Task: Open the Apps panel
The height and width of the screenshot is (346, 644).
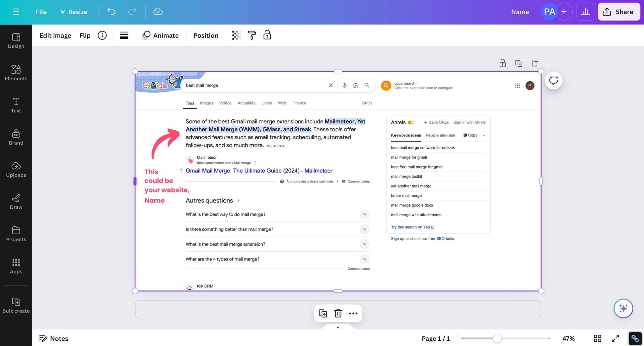Action: click(16, 266)
